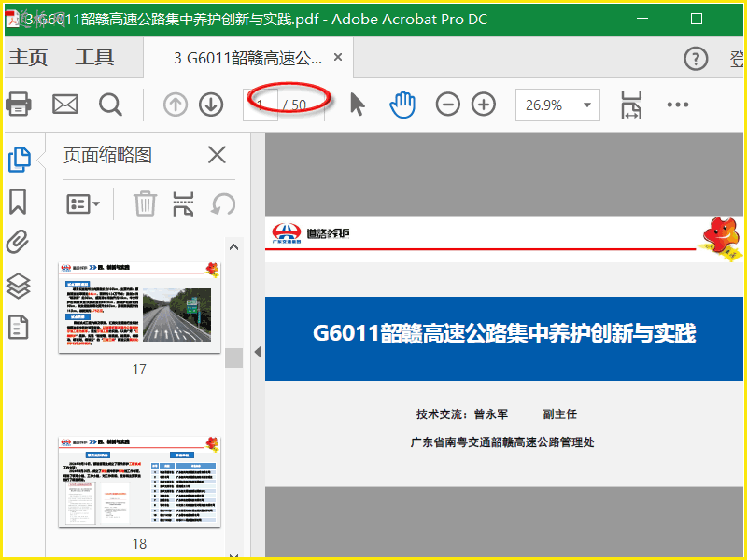Click the slide title G6011韶赣高速公路集中养护创新与实践
Viewport: 747px width, 560px height.
(504, 333)
